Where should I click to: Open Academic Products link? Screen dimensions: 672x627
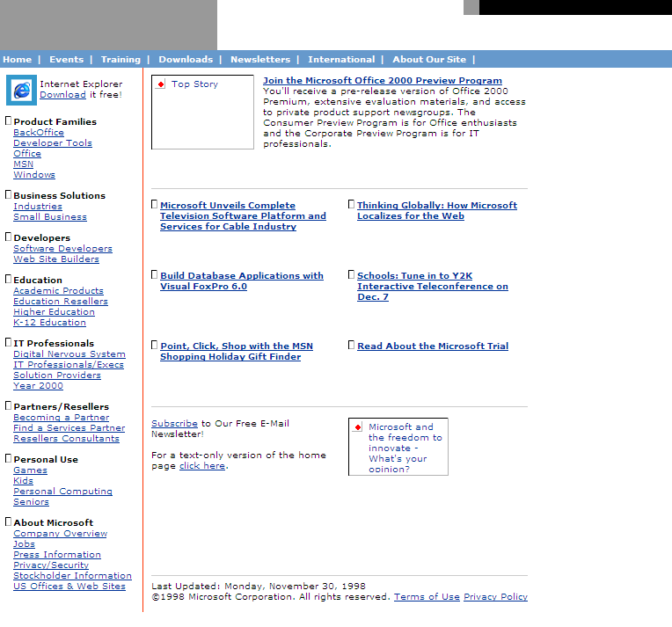coord(58,291)
